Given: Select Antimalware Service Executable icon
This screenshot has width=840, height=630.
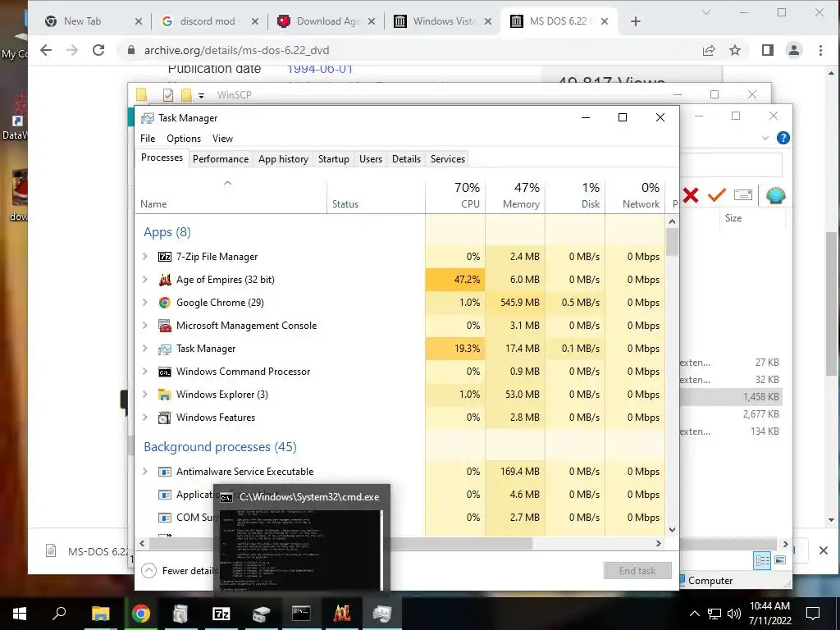Looking at the screenshot, I should pyautogui.click(x=164, y=472).
